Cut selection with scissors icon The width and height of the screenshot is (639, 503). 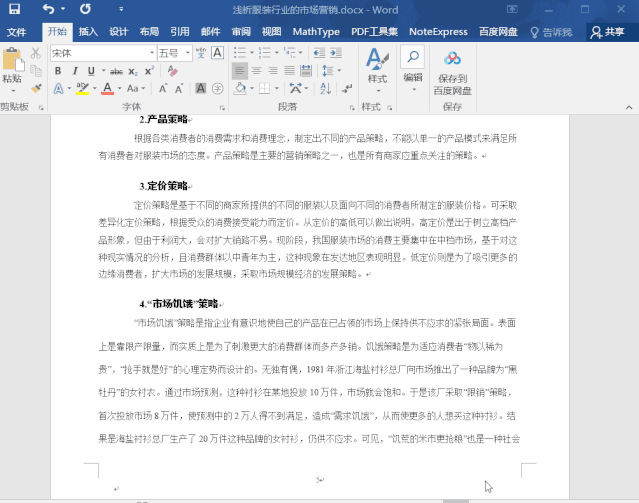35,53
